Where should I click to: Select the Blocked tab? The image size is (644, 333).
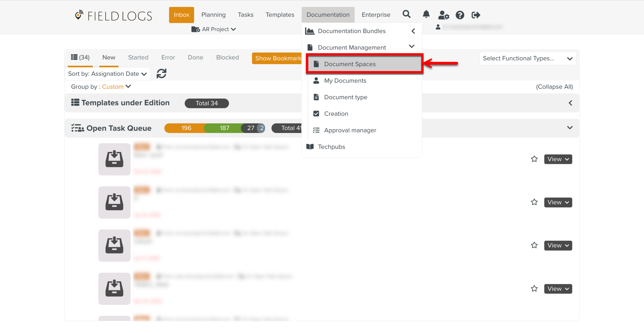(227, 57)
